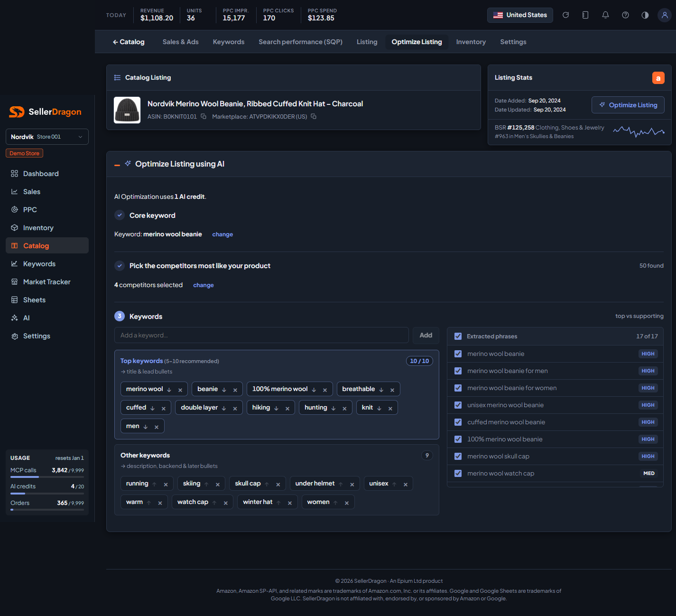
Task: Remove the 'hunting' keyword
Action: tap(344, 408)
